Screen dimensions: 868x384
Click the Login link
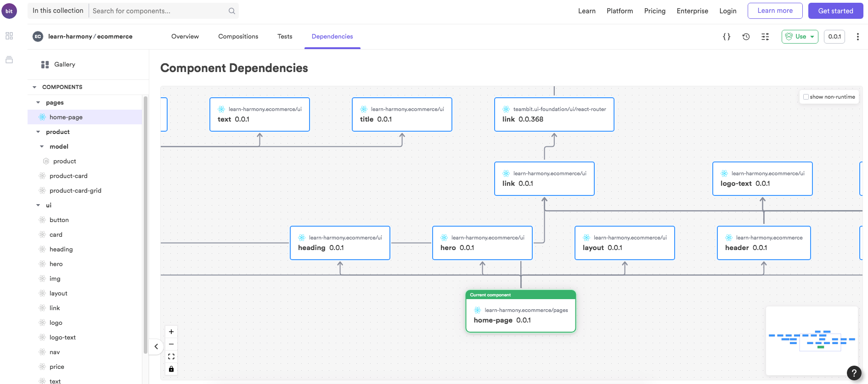coord(727,11)
